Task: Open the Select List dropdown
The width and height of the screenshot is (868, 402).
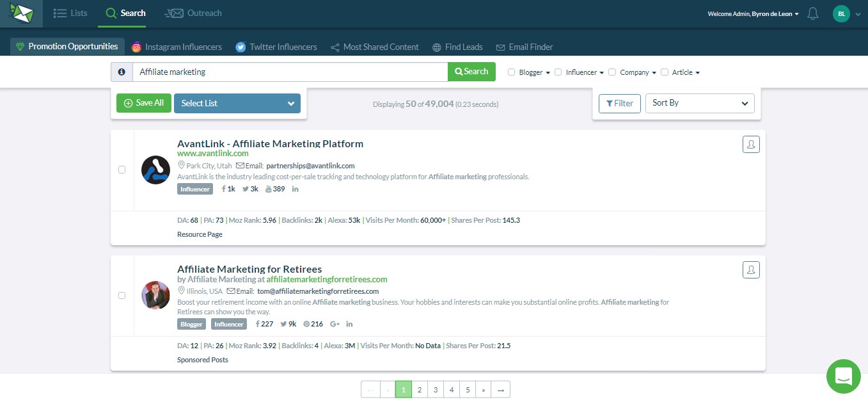Action: [237, 103]
